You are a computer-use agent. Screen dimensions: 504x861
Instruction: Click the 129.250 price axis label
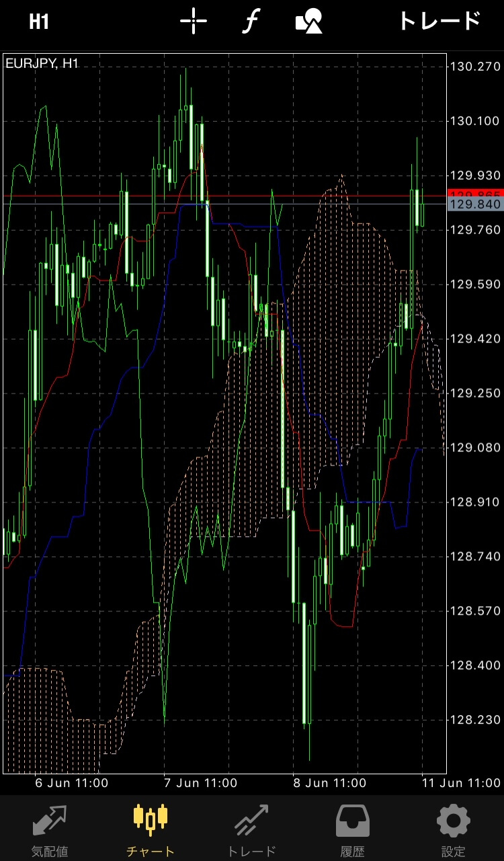tap(475, 394)
